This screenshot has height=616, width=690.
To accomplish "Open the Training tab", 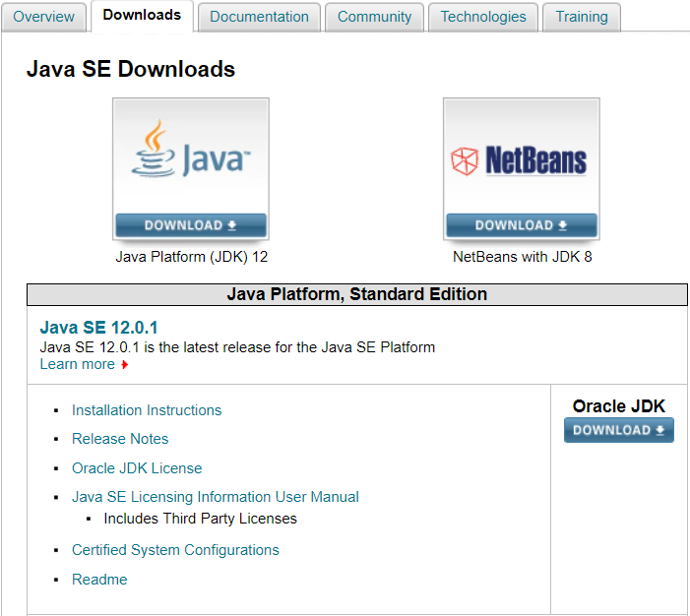I will point(582,17).
